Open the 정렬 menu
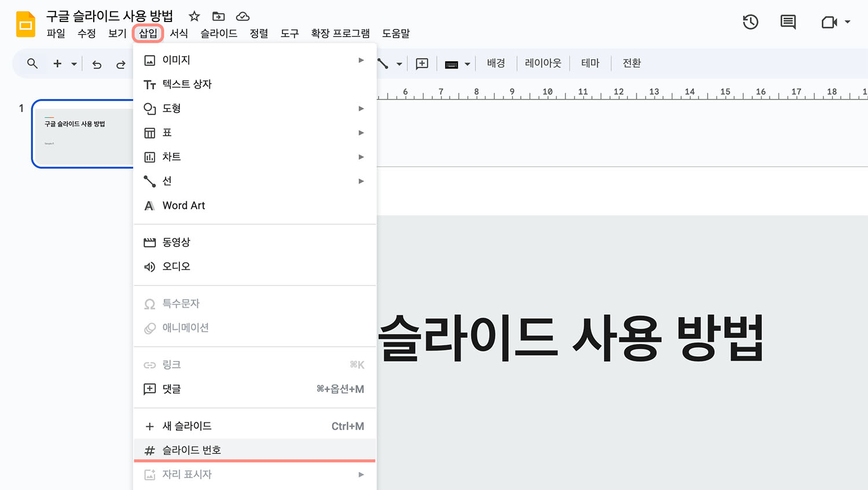Screen dimensions: 868x490 click(259, 34)
